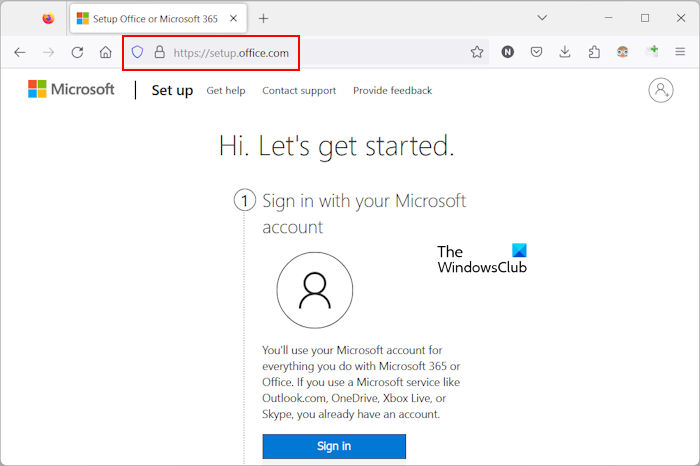700x466 pixels.
Task: Click the large user avatar circle
Action: (x=315, y=290)
